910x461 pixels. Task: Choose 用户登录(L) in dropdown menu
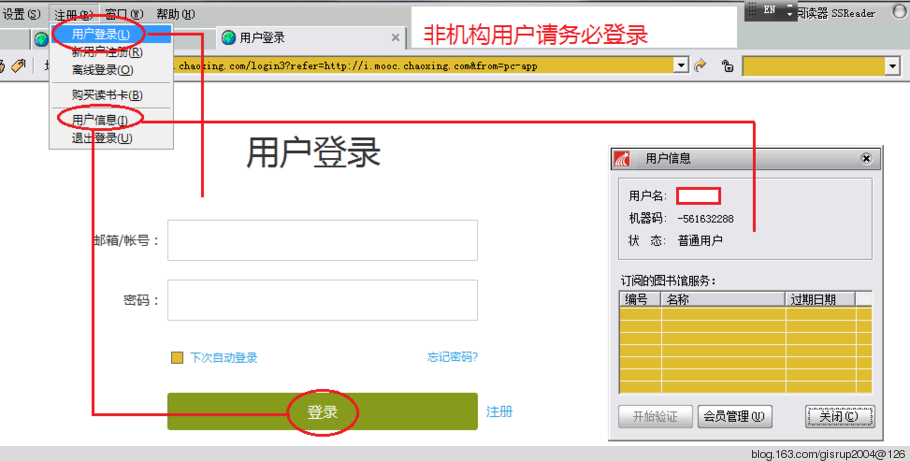[x=111, y=34]
